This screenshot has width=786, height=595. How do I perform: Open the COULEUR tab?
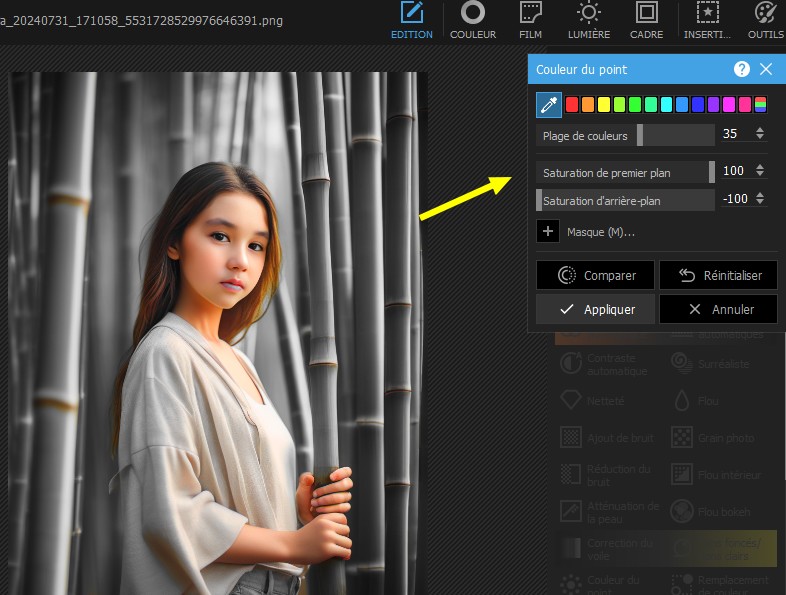pos(473,21)
